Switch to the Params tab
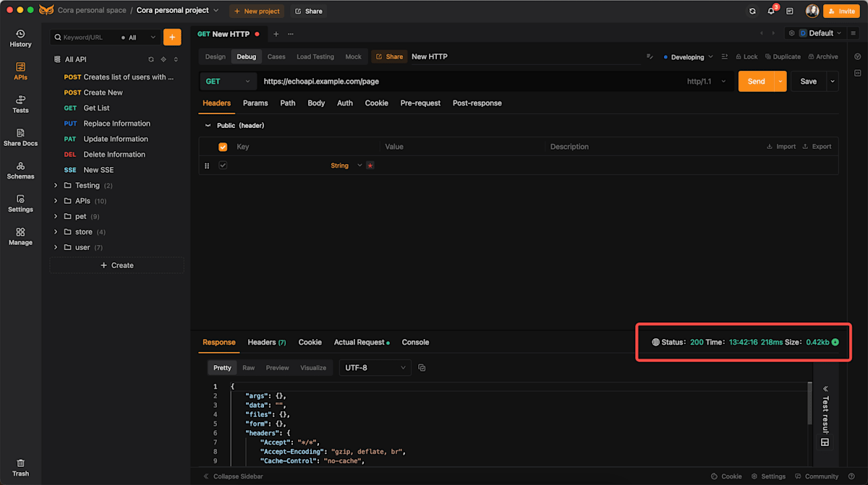The image size is (868, 485). [x=255, y=103]
